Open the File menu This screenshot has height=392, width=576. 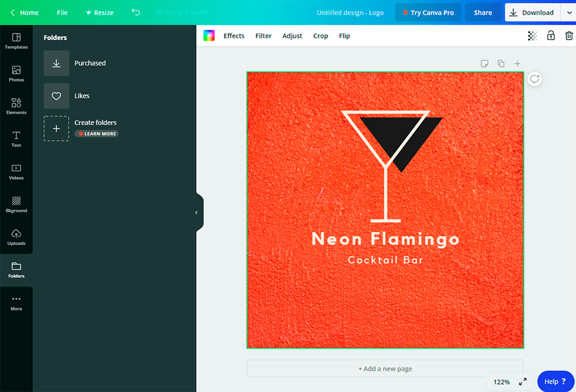(62, 13)
